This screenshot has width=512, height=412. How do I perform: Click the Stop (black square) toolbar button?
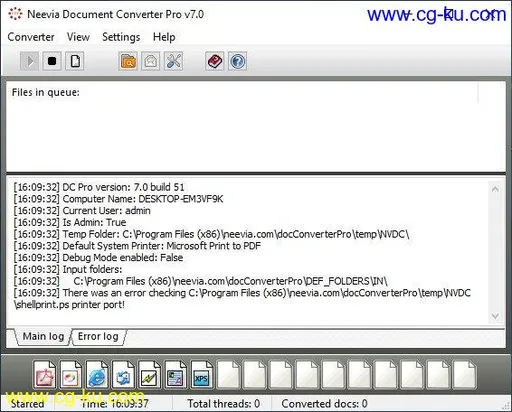tap(52, 61)
